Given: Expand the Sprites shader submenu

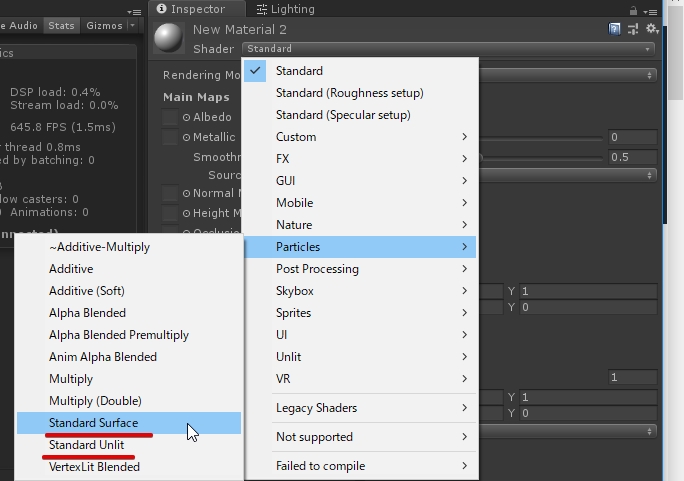Looking at the screenshot, I should tap(360, 313).
